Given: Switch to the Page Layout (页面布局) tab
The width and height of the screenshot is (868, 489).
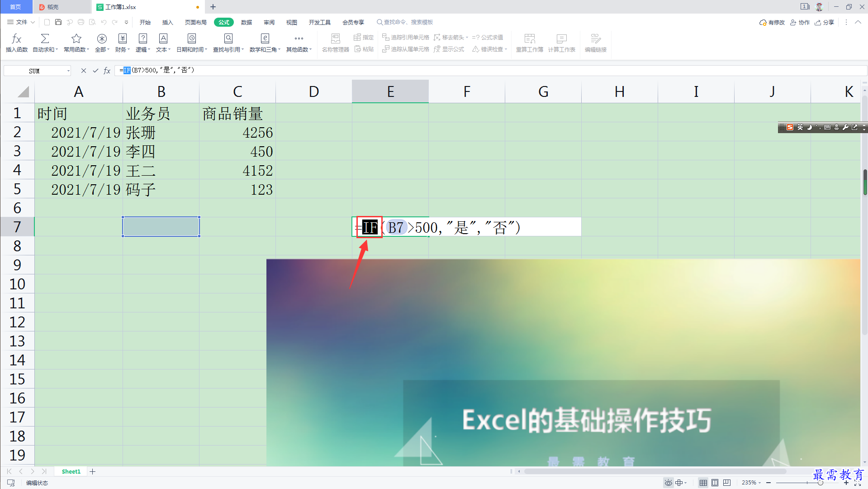Looking at the screenshot, I should [x=196, y=22].
